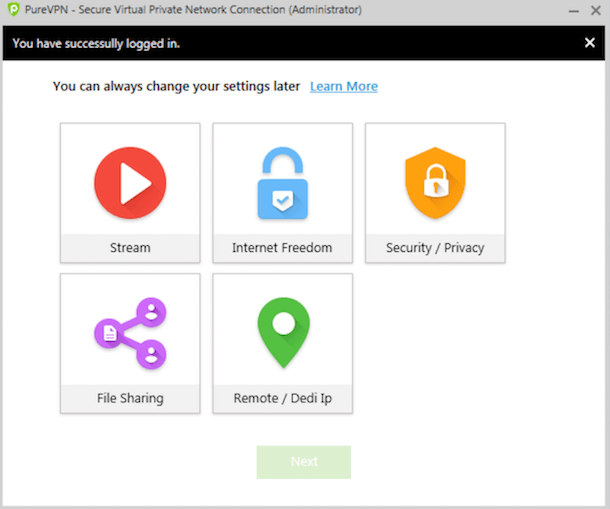Image resolution: width=610 pixels, height=509 pixels.
Task: Select the blue Internet Freedom padlock icon
Action: click(283, 183)
